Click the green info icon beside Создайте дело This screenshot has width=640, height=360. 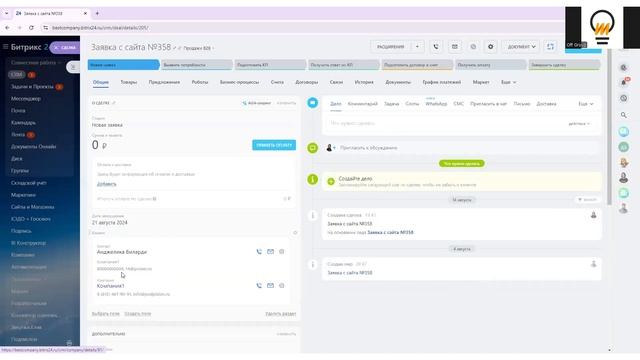coord(313,179)
